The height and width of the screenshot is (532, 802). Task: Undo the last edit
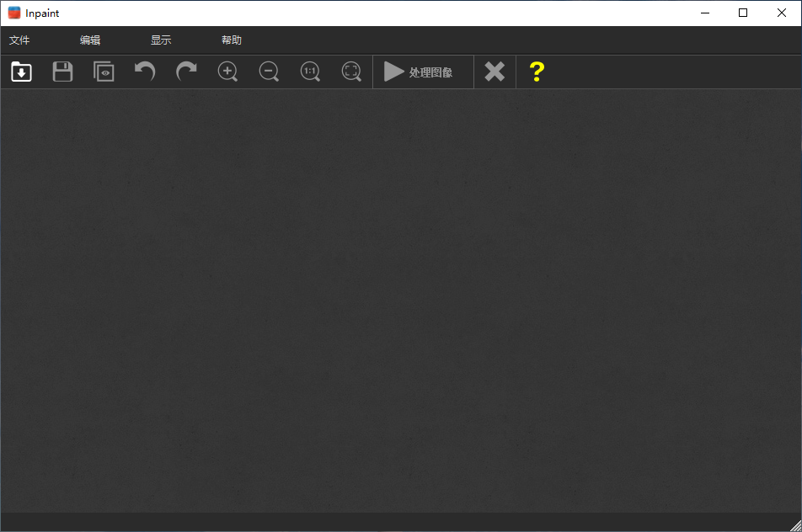coord(144,72)
